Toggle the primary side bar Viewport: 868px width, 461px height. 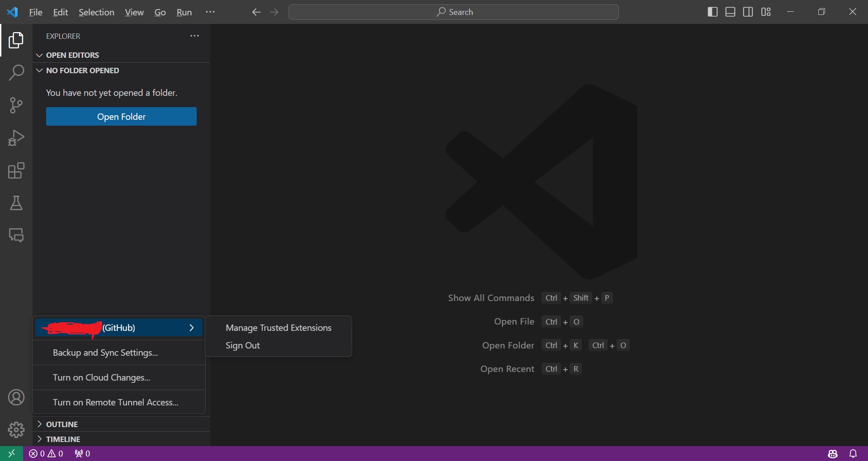(712, 12)
